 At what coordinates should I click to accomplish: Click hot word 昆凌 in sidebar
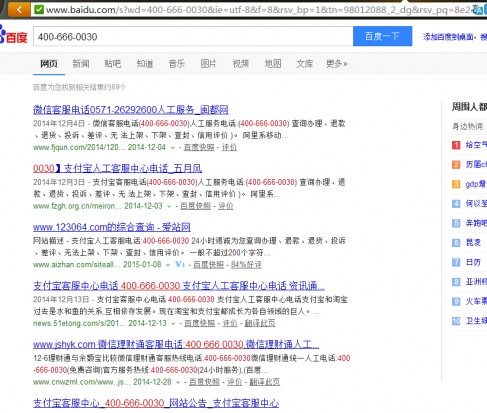tap(473, 243)
